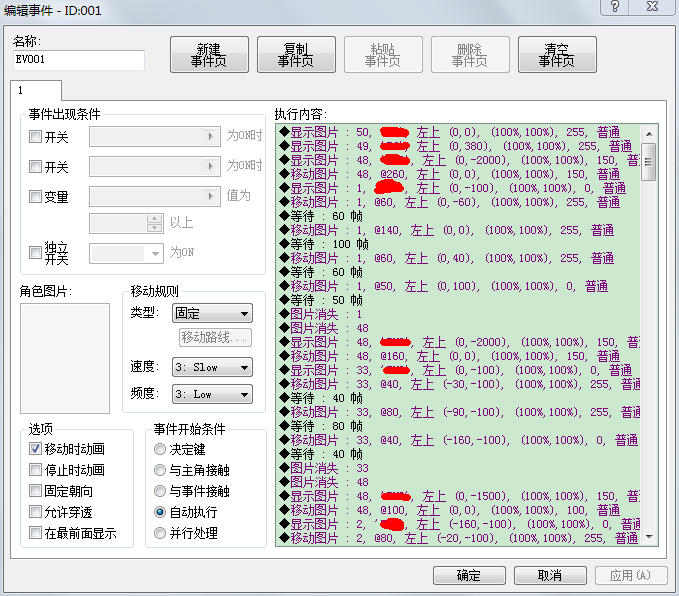Select command 移动图片 : 1, @140
Viewport: 679px width, 596px height.
point(447,230)
